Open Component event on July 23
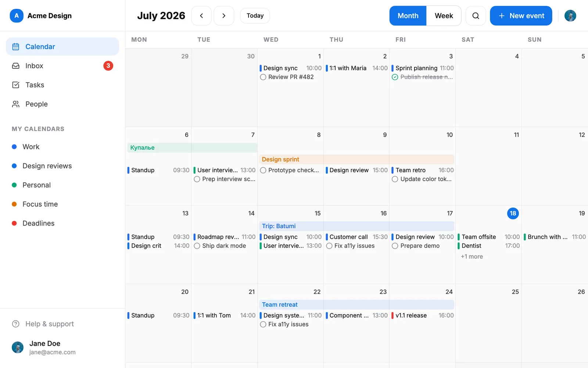This screenshot has width=588, height=368. point(356,315)
